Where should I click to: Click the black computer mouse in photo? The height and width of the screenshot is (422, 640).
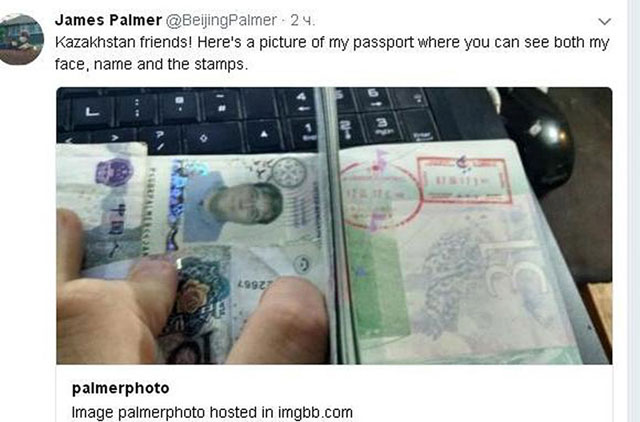click(537, 141)
